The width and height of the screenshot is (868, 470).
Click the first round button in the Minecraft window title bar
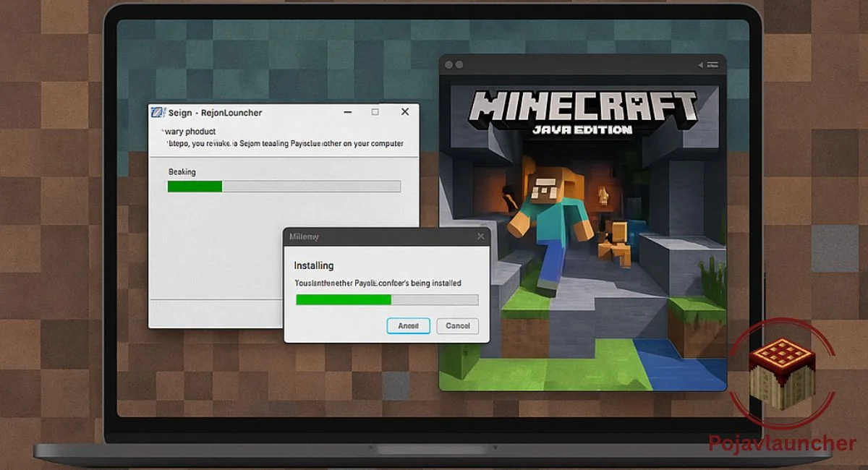pos(449,65)
